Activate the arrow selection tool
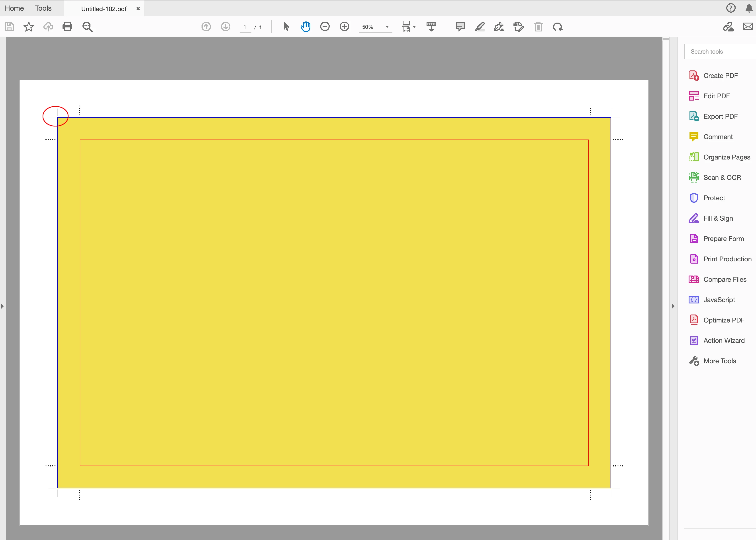The width and height of the screenshot is (756, 540). (286, 27)
